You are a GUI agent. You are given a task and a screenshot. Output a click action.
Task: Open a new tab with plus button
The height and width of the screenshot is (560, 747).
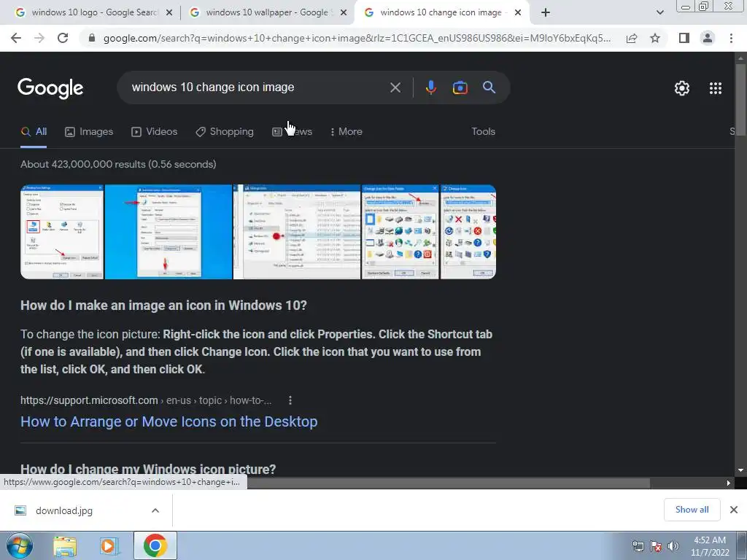click(x=546, y=13)
